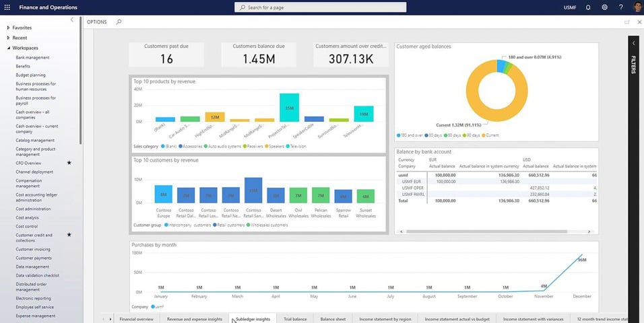644x323 pixels.
Task: Click the Speakers legend color swatch
Action: pyautogui.click(x=266, y=146)
